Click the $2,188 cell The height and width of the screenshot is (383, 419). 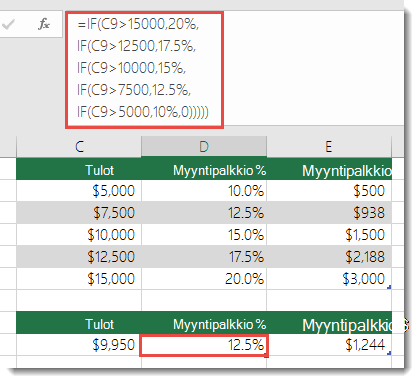[x=329, y=257]
